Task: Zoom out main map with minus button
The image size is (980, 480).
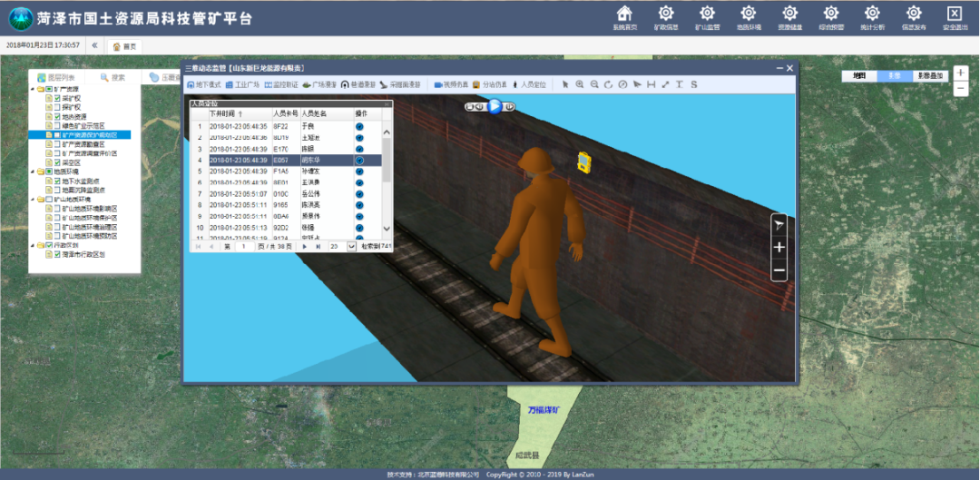Action: 961,89
